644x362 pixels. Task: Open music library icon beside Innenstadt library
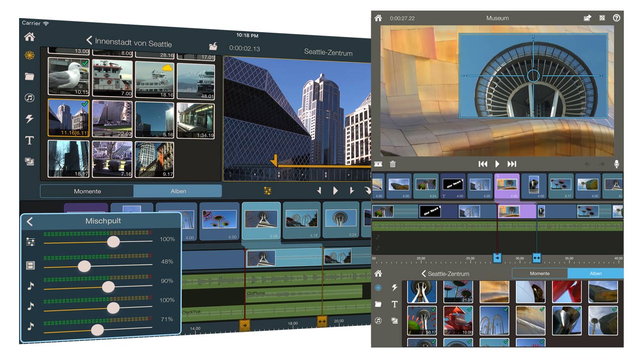point(30,98)
